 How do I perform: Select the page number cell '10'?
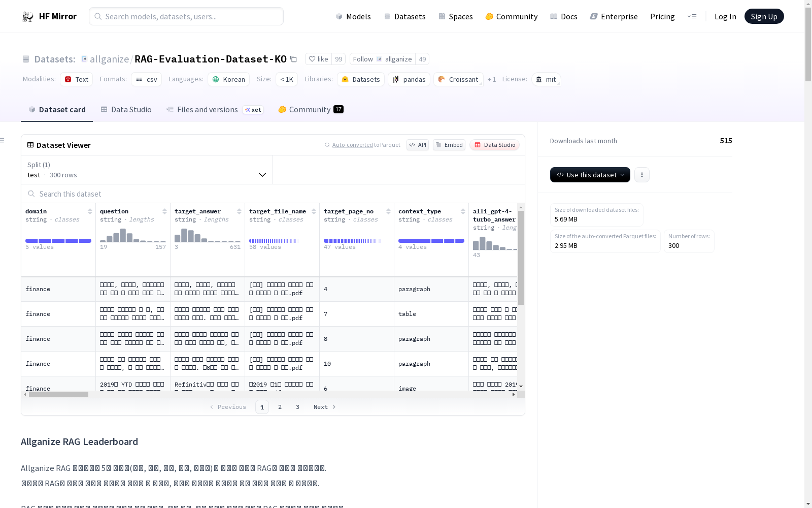tap(357, 364)
